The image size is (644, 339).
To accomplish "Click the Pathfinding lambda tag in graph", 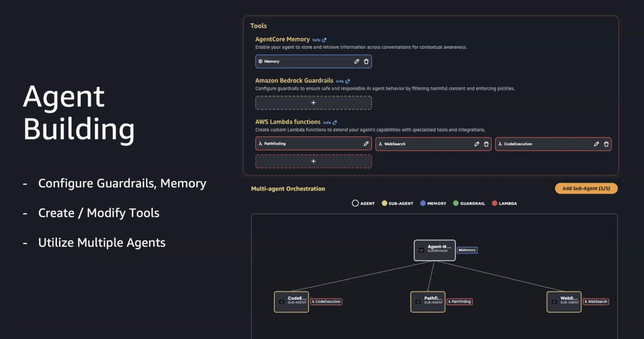I will coord(460,302).
